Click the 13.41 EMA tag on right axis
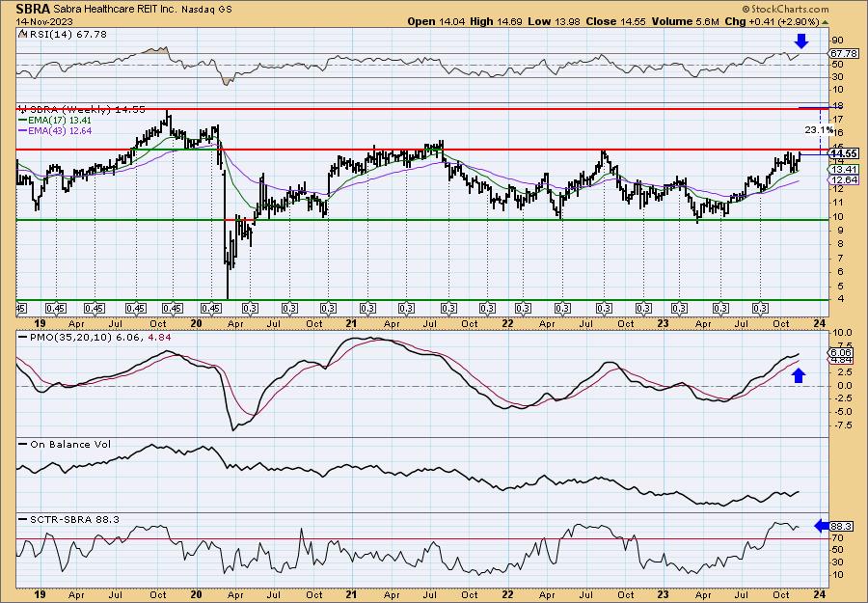868x603 pixels. pos(844,169)
